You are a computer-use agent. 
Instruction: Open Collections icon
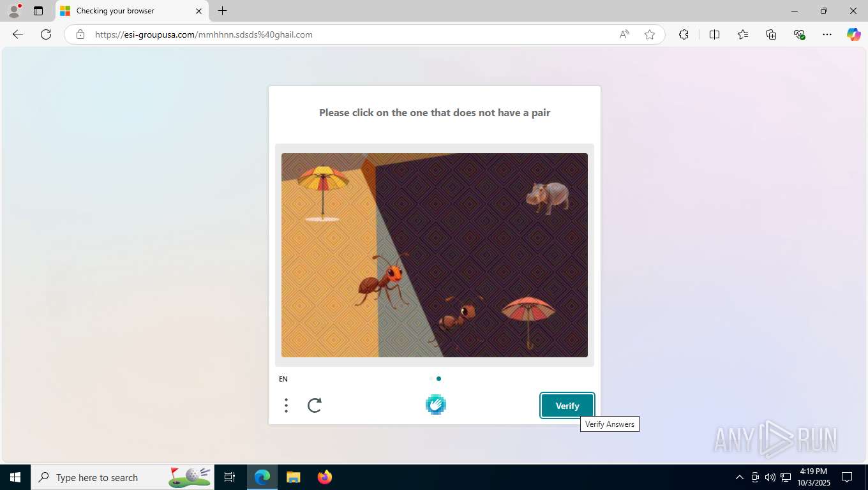(771, 34)
